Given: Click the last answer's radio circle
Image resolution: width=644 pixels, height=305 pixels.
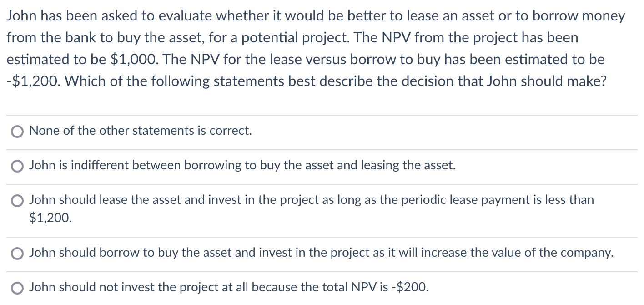Looking at the screenshot, I should [17, 288].
